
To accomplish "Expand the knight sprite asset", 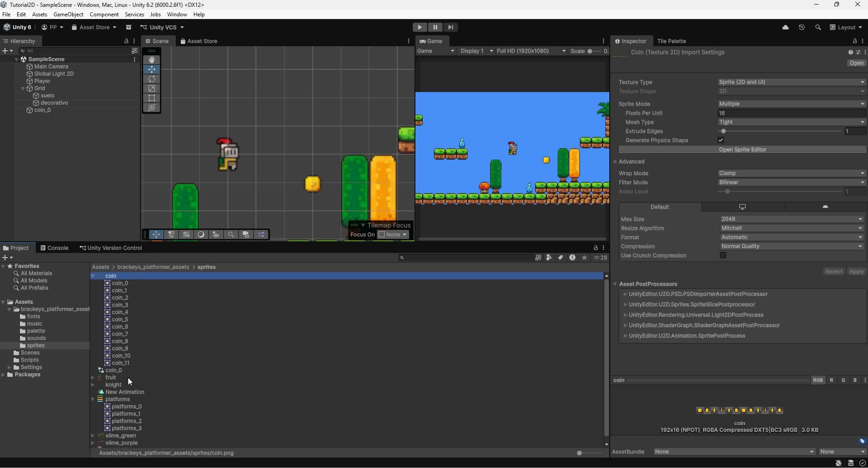I will (93, 385).
